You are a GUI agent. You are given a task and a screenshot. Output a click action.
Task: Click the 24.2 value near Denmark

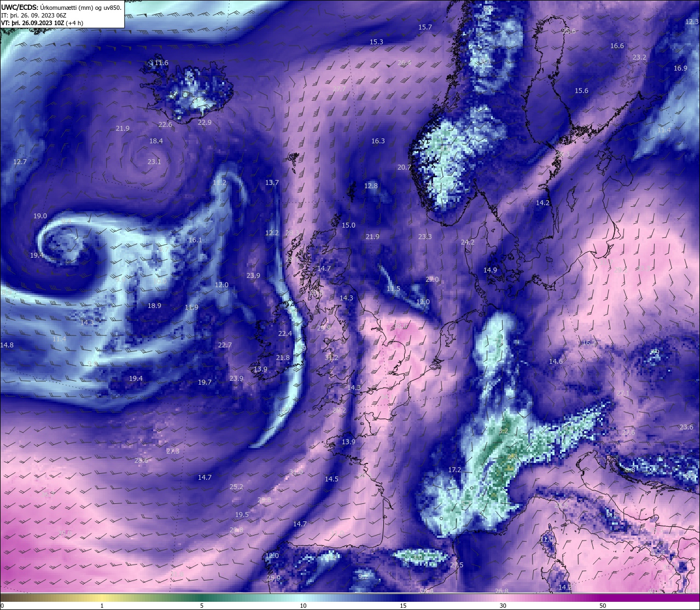468,242
